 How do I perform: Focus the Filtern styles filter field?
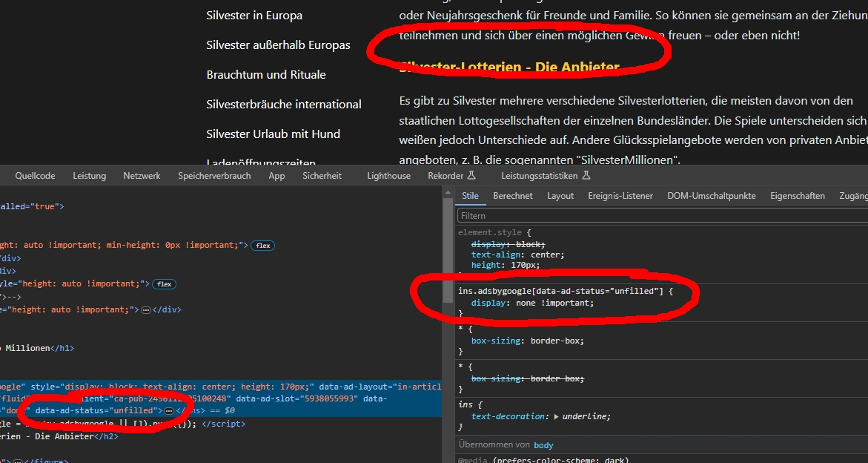pos(663,215)
